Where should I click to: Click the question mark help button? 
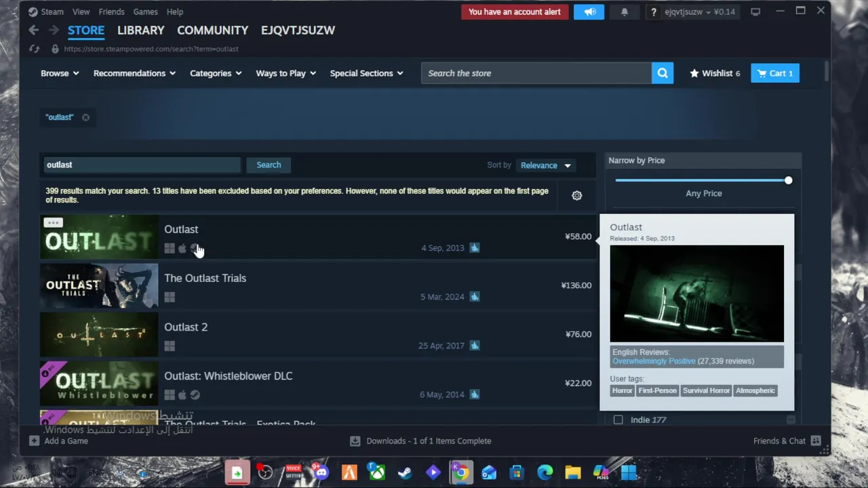pyautogui.click(x=653, y=12)
